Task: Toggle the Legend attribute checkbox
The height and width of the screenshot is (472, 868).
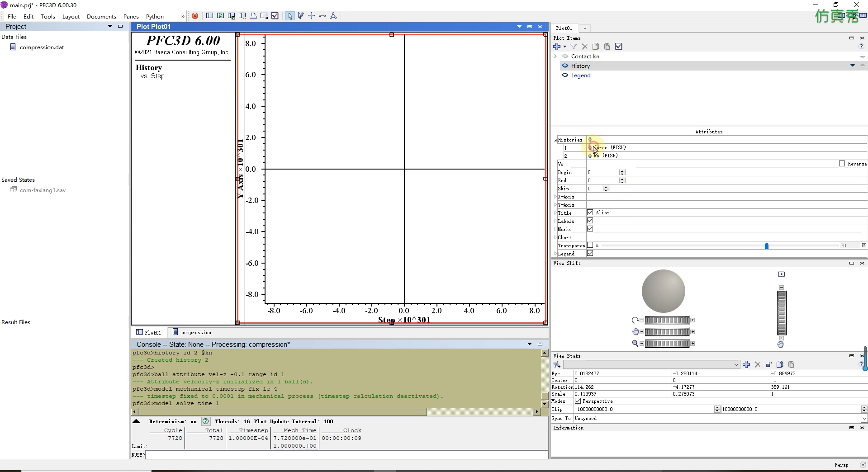Action: (x=590, y=253)
